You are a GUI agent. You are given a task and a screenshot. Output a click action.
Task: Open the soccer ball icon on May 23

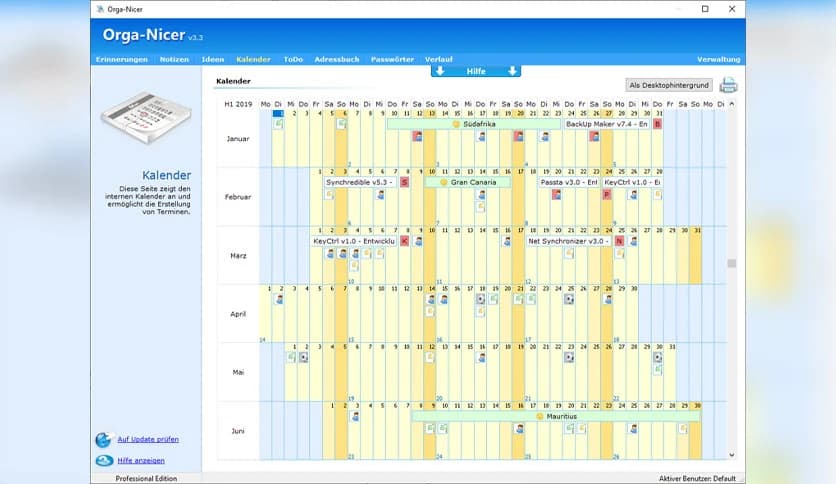(569, 357)
